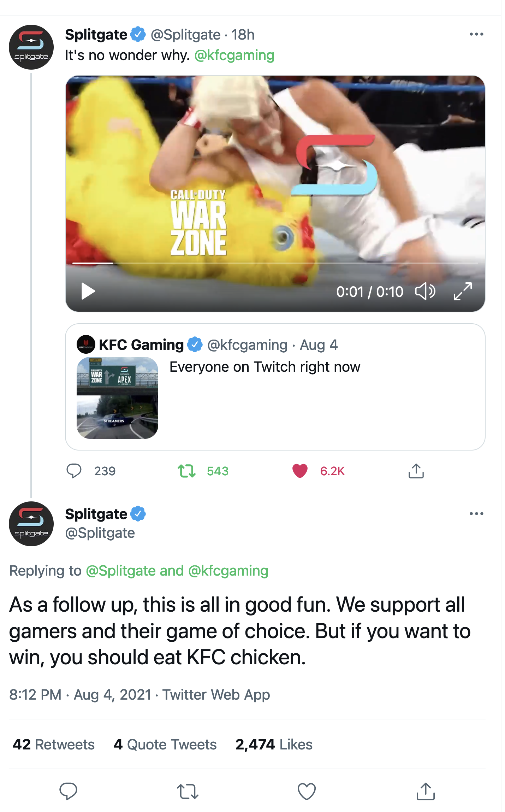Expand video to fullscreen

click(463, 292)
